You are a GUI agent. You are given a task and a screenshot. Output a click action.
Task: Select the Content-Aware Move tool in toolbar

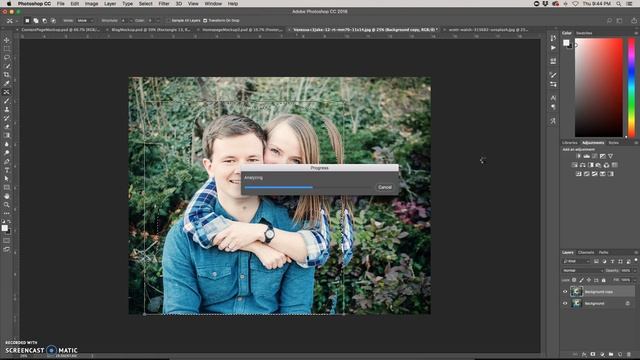7,92
